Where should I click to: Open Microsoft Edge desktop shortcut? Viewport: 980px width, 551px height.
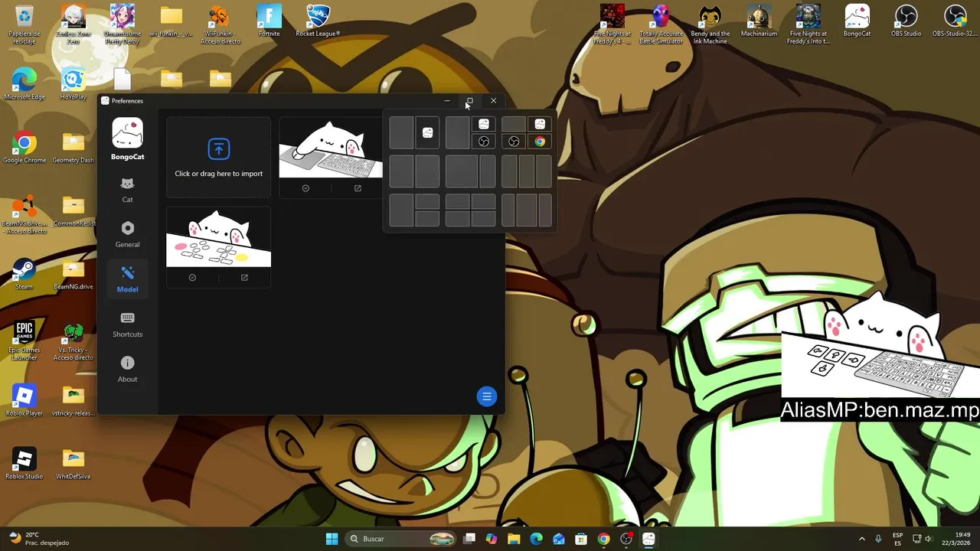24,84
